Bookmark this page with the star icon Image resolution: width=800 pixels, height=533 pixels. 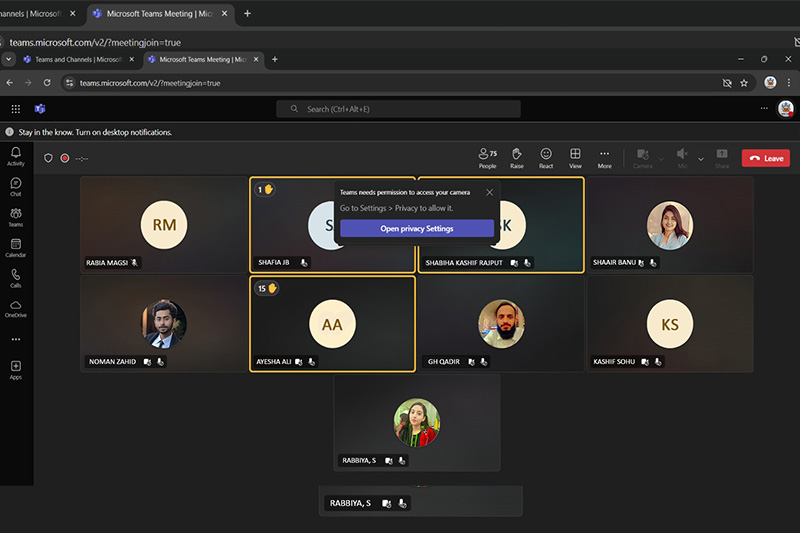click(x=744, y=83)
